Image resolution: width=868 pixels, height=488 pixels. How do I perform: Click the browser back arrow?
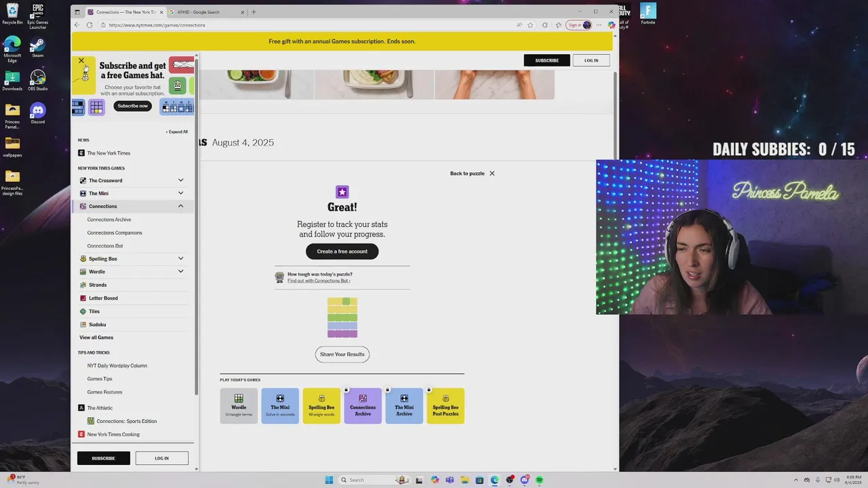coord(77,25)
